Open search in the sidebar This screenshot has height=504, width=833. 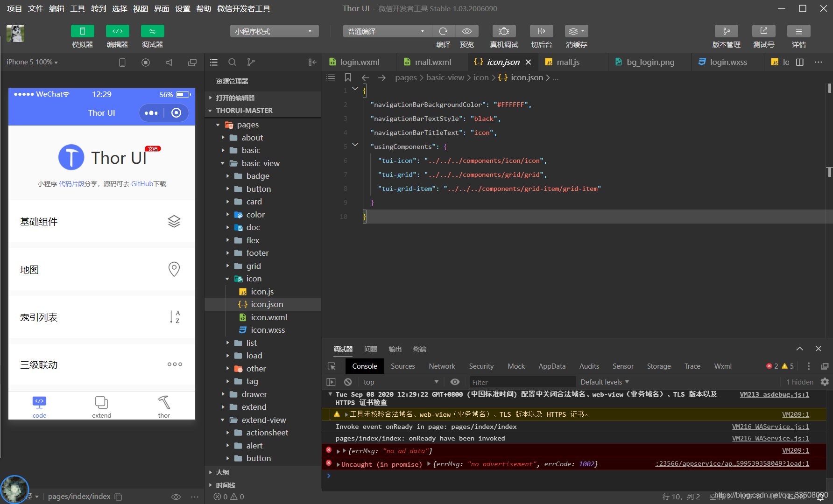click(x=232, y=62)
